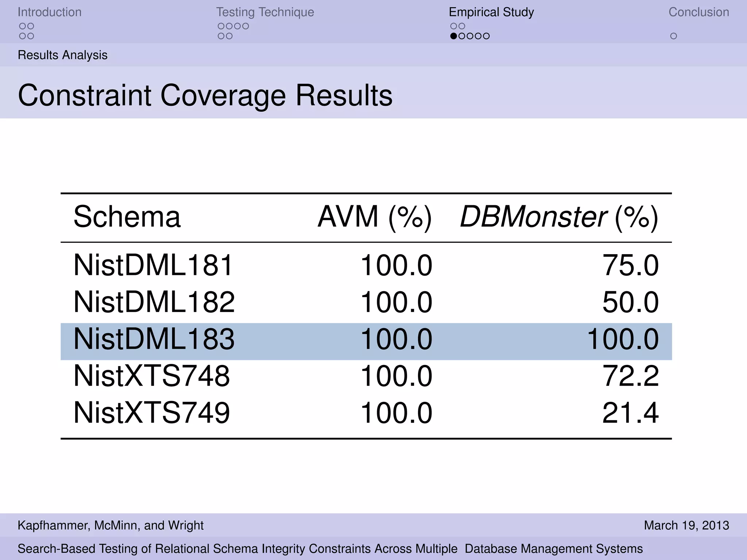The image size is (747, 560).
Task: Click first dot in Empirical Study's top row
Action: pos(454,26)
